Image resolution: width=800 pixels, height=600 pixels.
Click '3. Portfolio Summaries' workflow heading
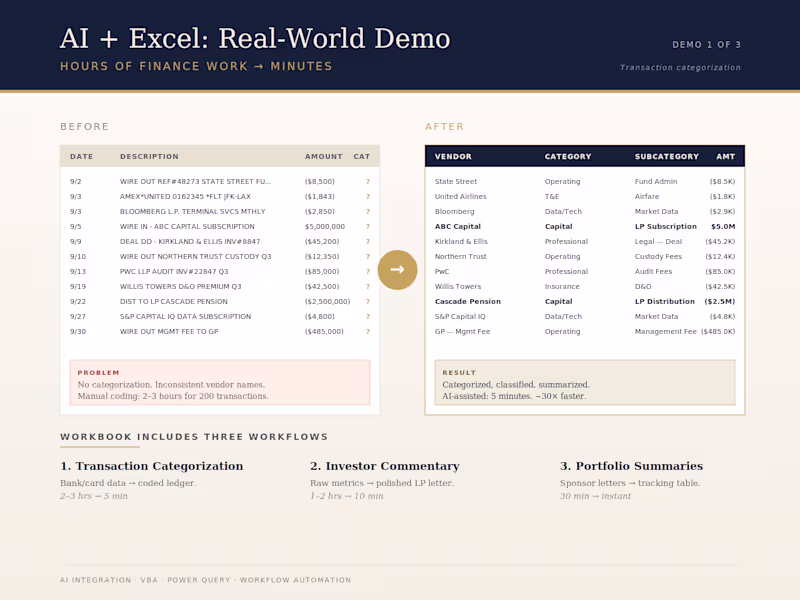pyautogui.click(x=631, y=466)
